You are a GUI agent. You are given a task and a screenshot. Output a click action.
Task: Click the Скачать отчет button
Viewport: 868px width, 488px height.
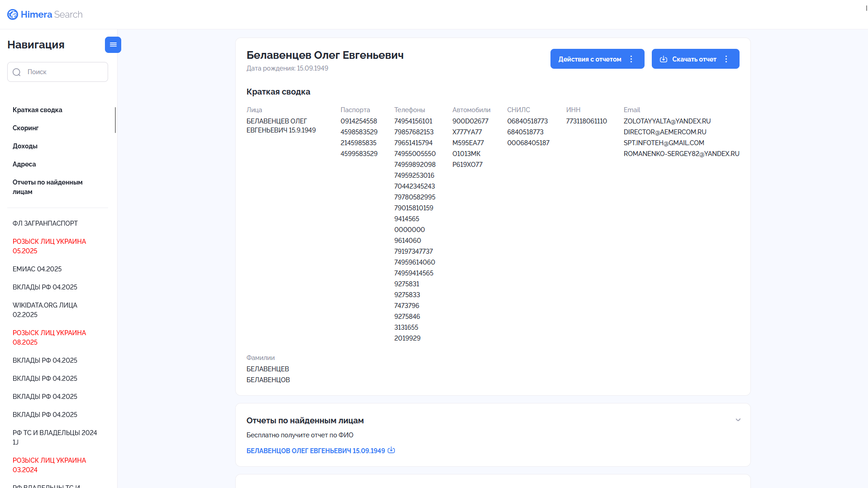pos(695,59)
